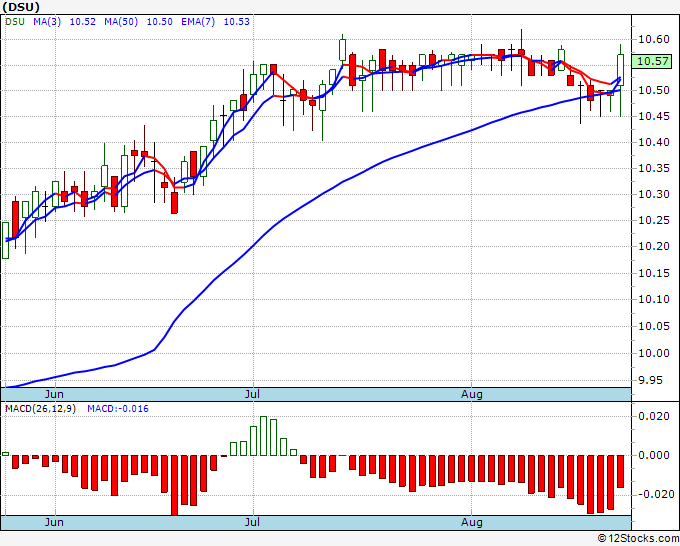
Task: Select the MA(3) legend label
Action: [x=47, y=22]
